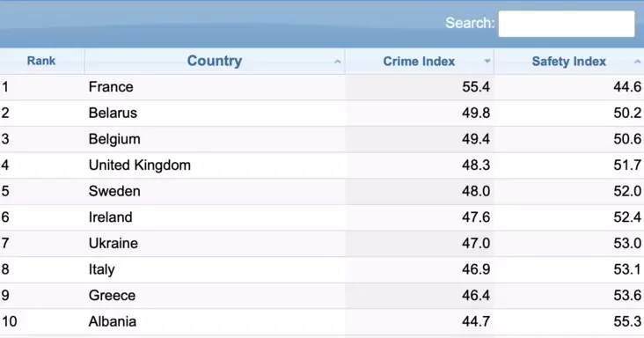Click the safety index value 52.0

tap(627, 191)
